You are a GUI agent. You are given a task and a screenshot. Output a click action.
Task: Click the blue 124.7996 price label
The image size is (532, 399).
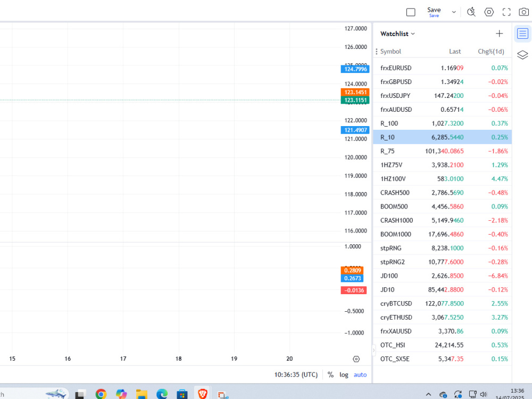pyautogui.click(x=355, y=69)
